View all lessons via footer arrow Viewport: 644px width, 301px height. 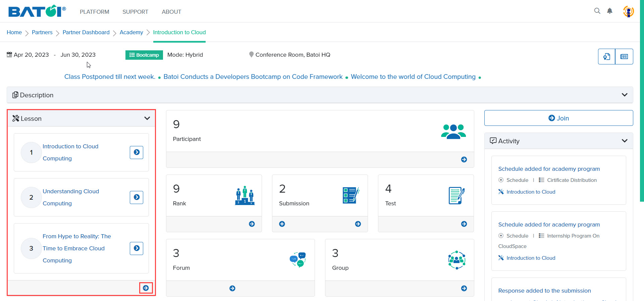[x=146, y=288]
